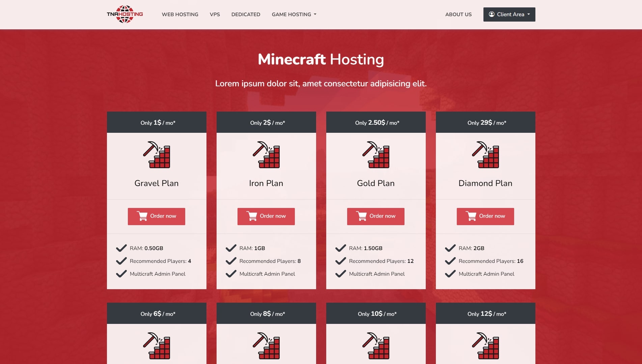This screenshot has height=364, width=642.
Task: Open the Web Hosting page
Action: coord(180,14)
